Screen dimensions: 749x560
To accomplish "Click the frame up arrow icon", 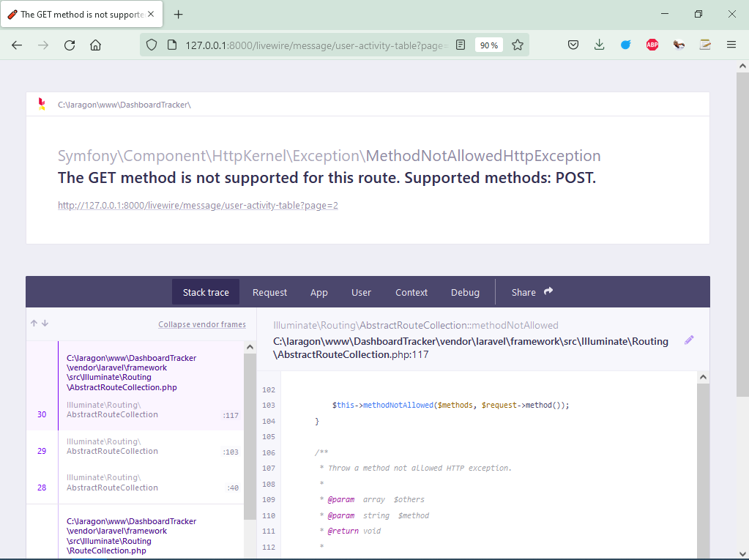I will (x=34, y=324).
